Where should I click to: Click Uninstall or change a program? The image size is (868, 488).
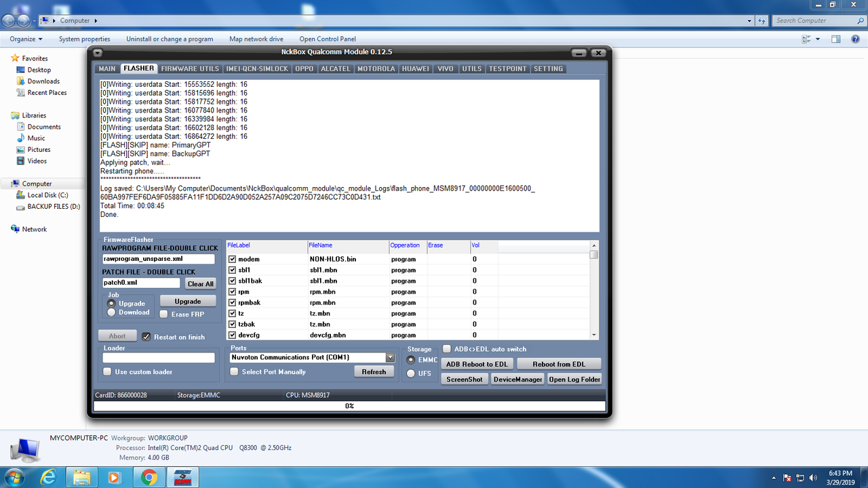coord(170,39)
